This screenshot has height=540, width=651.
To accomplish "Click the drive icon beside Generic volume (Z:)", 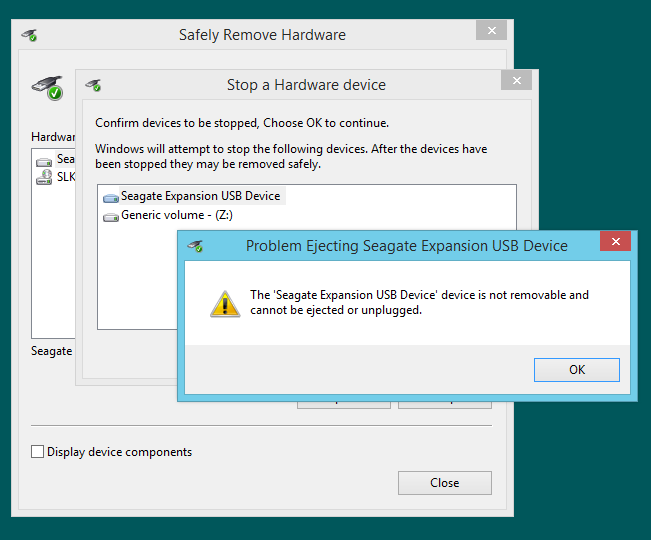I will point(111,217).
